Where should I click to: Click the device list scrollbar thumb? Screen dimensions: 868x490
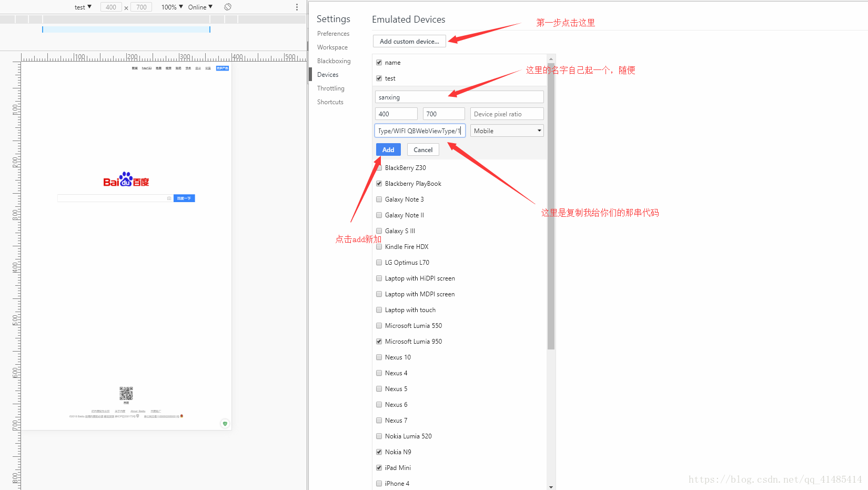coord(551,206)
